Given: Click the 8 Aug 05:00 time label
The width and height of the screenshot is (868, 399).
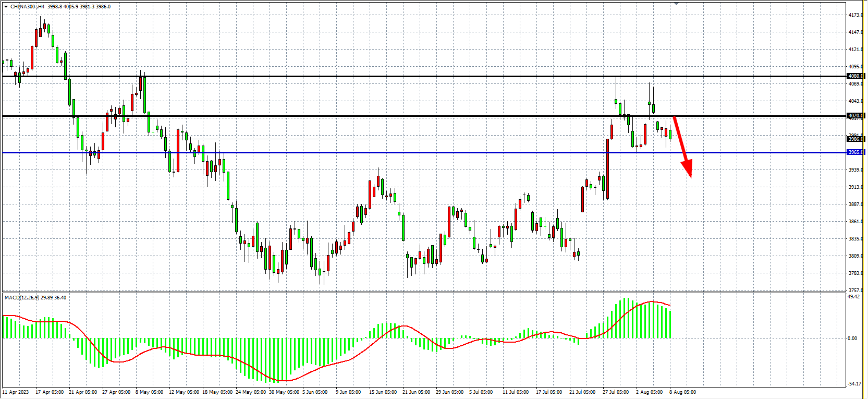Looking at the screenshot, I should [682, 392].
